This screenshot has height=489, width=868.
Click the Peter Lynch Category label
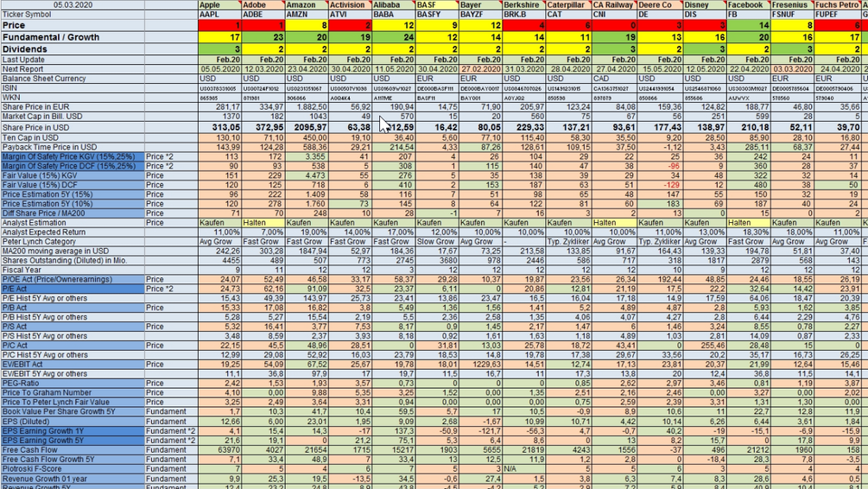pyautogui.click(x=39, y=241)
